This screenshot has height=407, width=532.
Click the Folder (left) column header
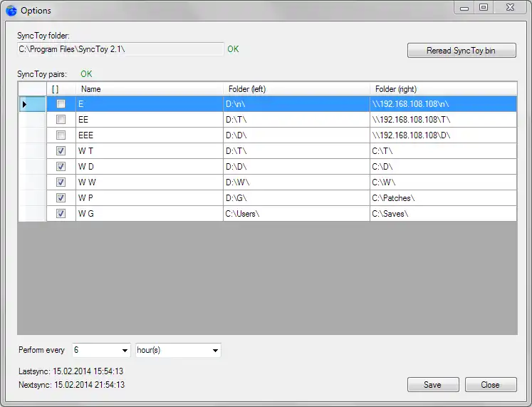click(296, 89)
